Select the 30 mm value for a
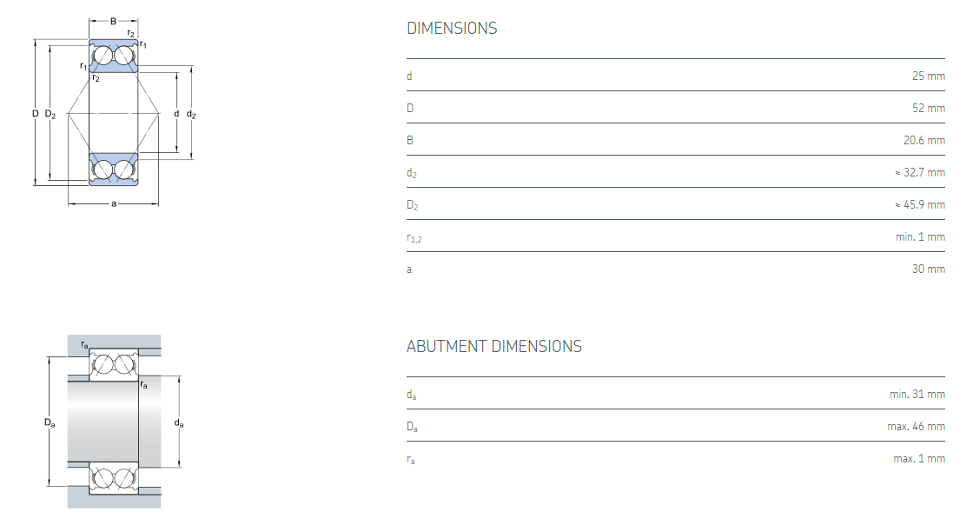This screenshot has height=532, width=980. (928, 269)
